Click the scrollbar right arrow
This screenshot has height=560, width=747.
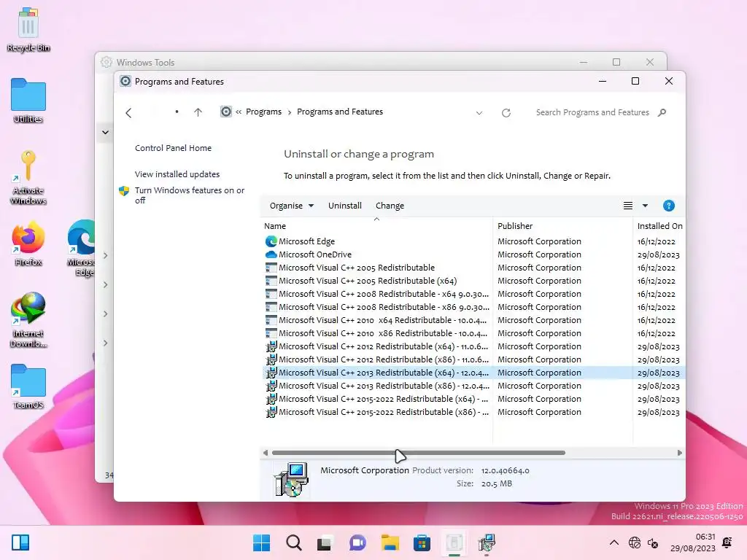[679, 453]
